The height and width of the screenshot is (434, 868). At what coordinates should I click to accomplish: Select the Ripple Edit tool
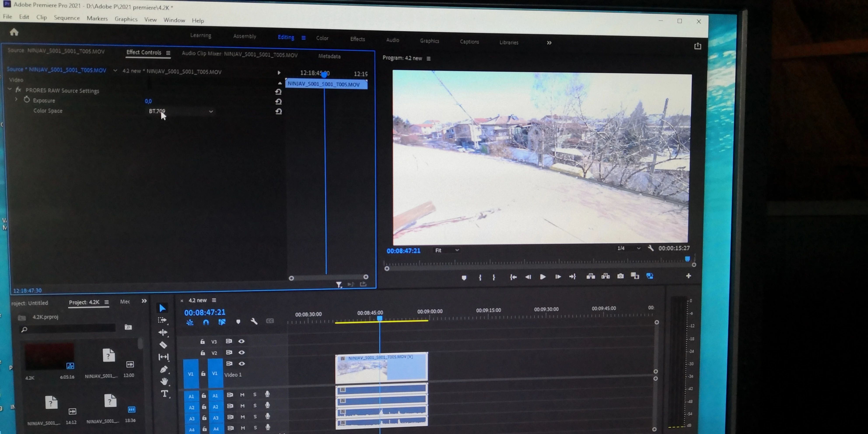click(163, 332)
